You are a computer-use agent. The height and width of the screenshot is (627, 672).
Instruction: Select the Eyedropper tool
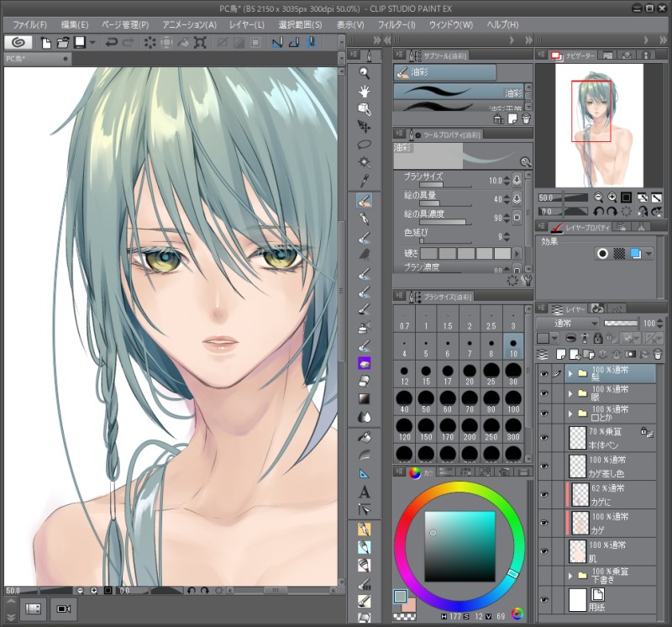364,181
